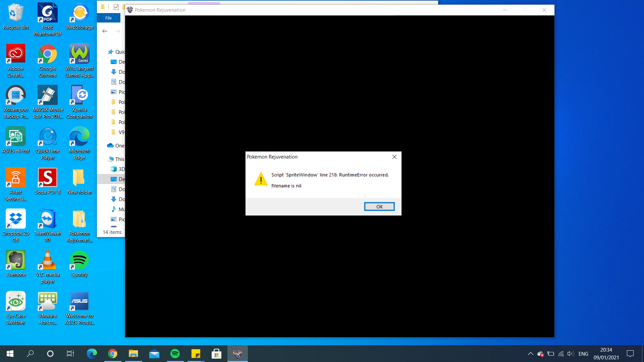Switch to Pokemon Rejuvenation taskbar button
The width and height of the screenshot is (644, 362).
click(x=237, y=354)
